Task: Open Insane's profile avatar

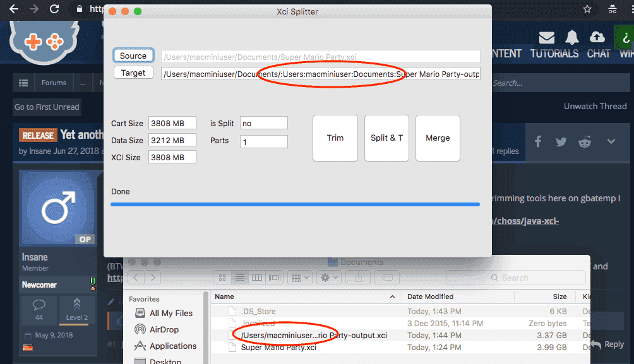Action: pyautogui.click(x=58, y=208)
